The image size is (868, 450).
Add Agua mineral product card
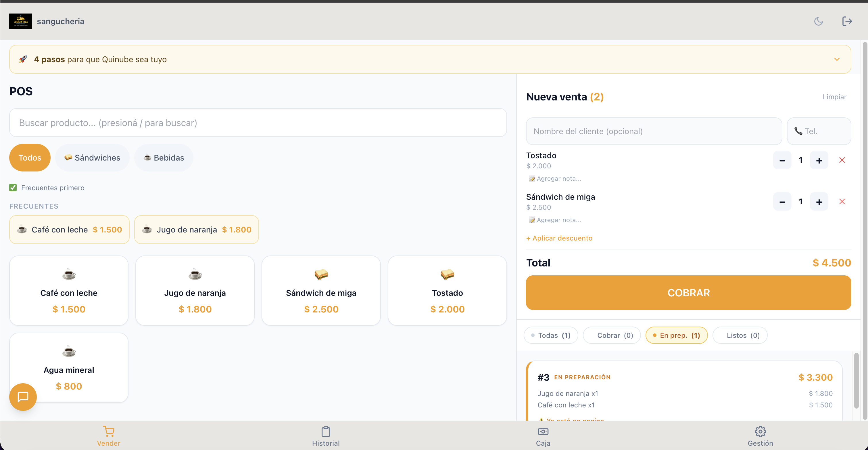click(x=69, y=368)
